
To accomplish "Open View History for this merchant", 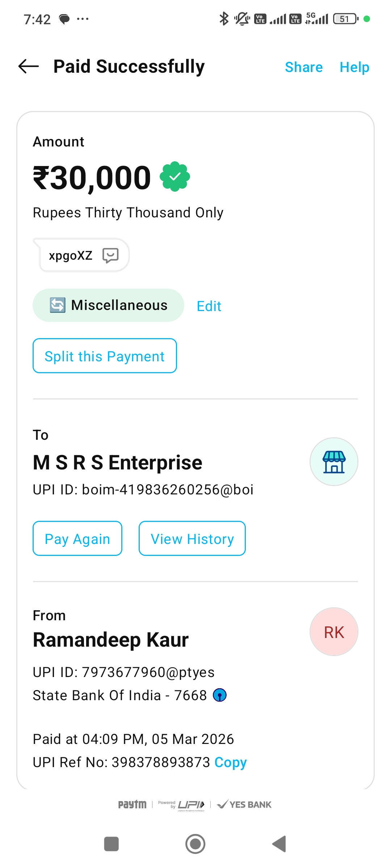I will coord(192,539).
